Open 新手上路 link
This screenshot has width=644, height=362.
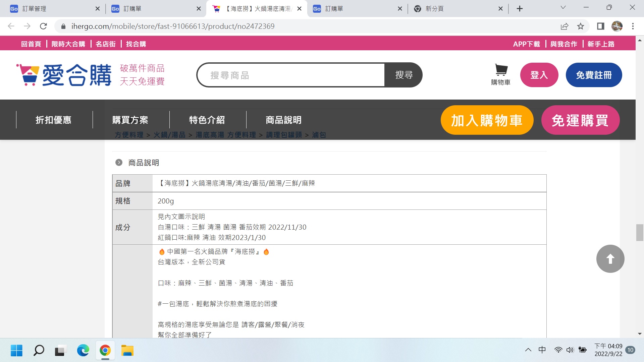coord(601,44)
